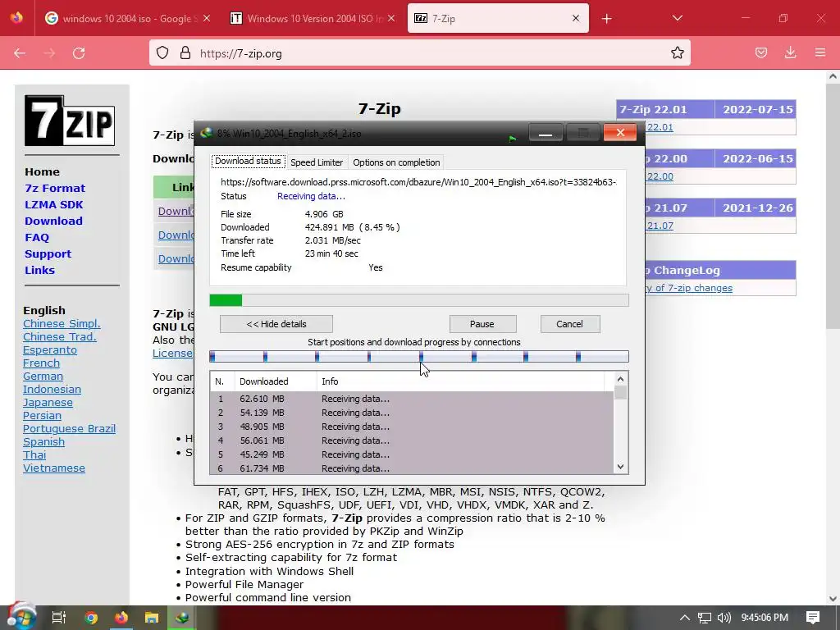Viewport: 840px width, 630px height.
Task: Click the 7-zip.org address bar
Action: tap(419, 53)
